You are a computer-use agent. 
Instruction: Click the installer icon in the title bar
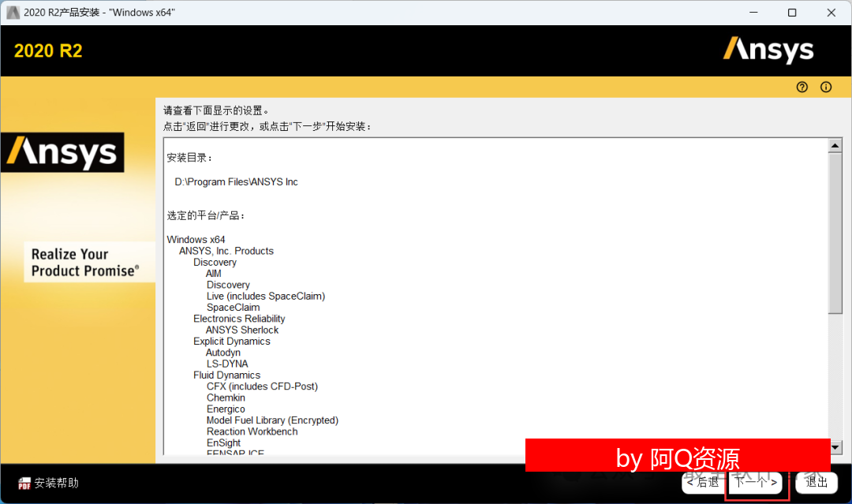(13, 13)
